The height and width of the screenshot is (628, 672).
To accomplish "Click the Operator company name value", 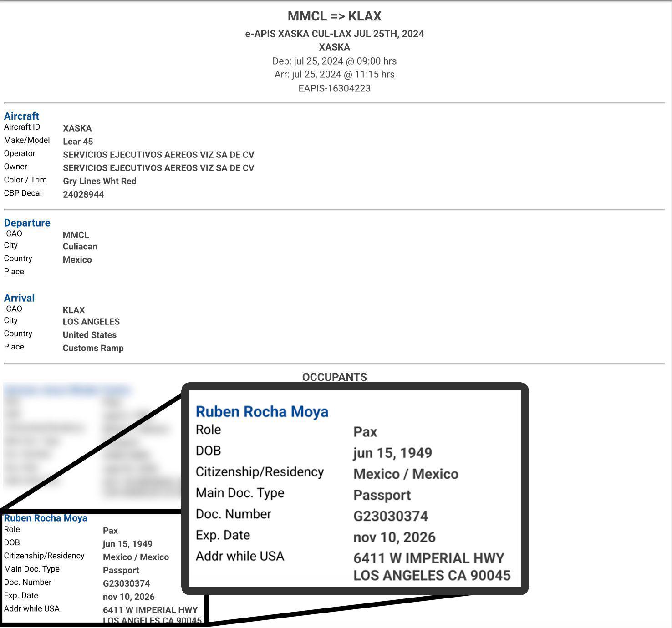I will pyautogui.click(x=158, y=155).
